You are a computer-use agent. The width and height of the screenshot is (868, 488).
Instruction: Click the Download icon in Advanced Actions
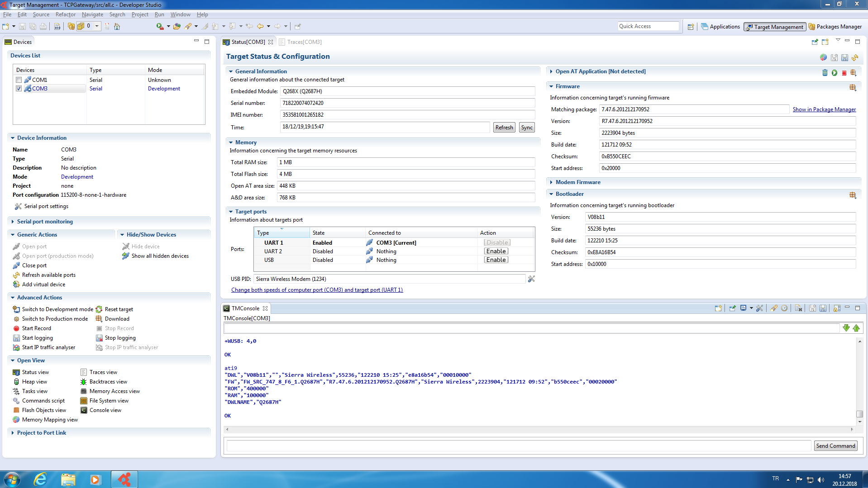[99, 319]
